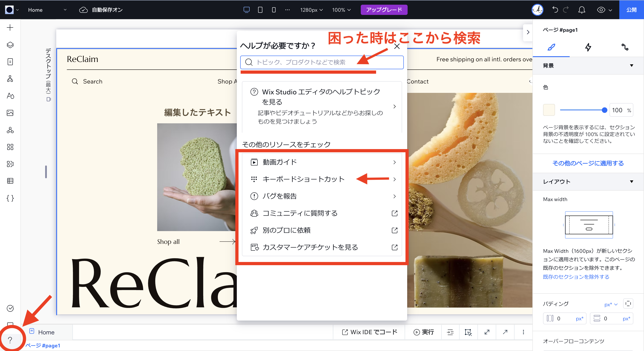
Task: Collapse the 背景 section in right panel
Action: tap(632, 65)
